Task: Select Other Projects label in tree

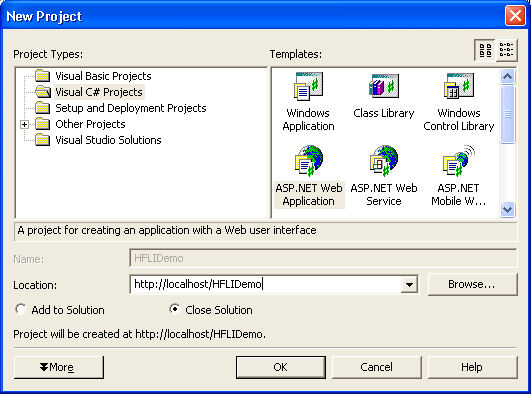Action: [90, 124]
